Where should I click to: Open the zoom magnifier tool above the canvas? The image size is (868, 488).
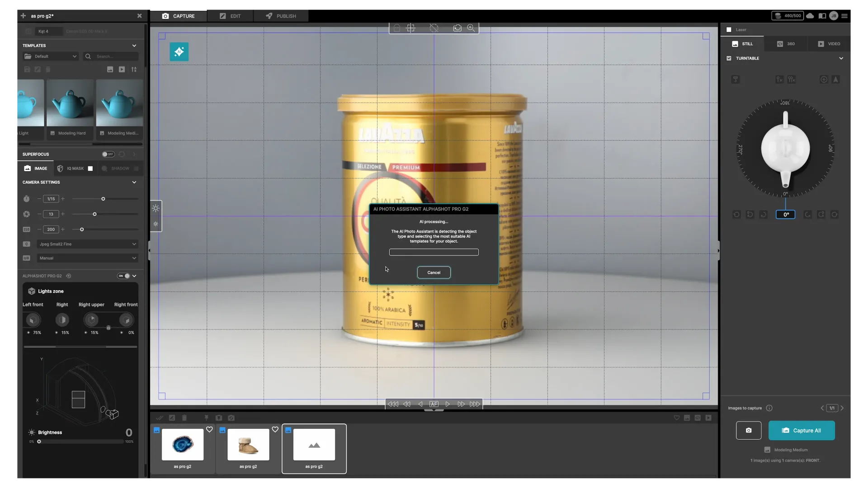(x=471, y=28)
